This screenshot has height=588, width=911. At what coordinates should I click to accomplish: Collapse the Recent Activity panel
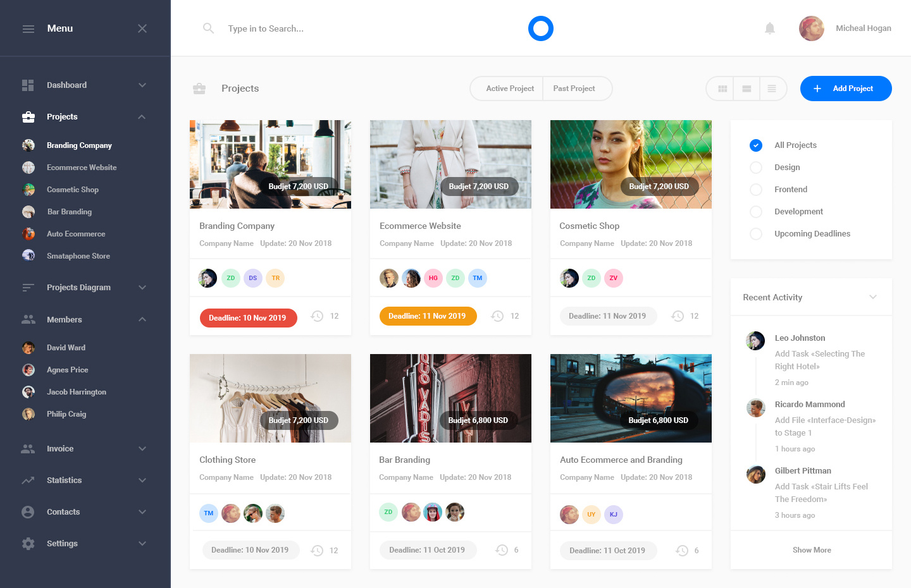click(x=873, y=297)
